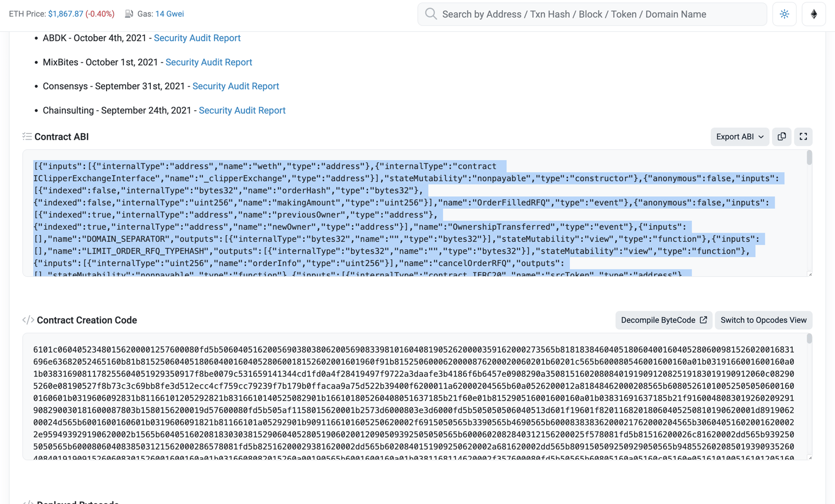Open the ABDK Security Audit Report link
835x504 pixels.
pos(197,38)
